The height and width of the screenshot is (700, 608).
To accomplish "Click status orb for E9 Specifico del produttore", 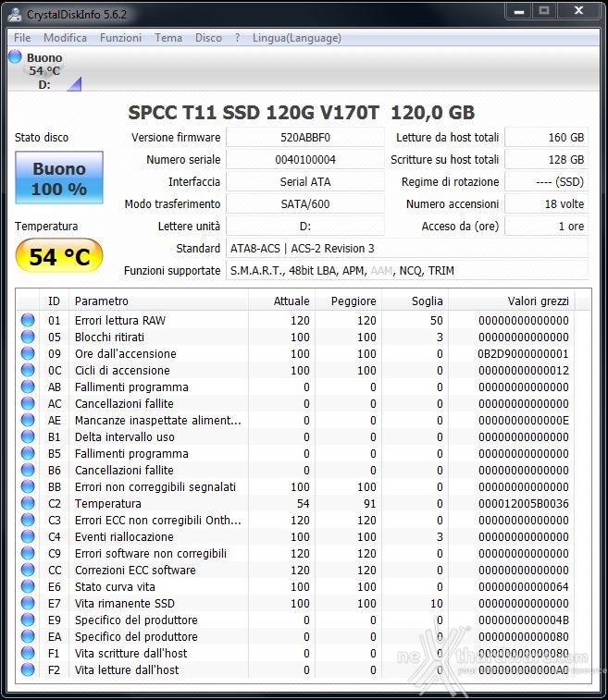I will [28, 620].
